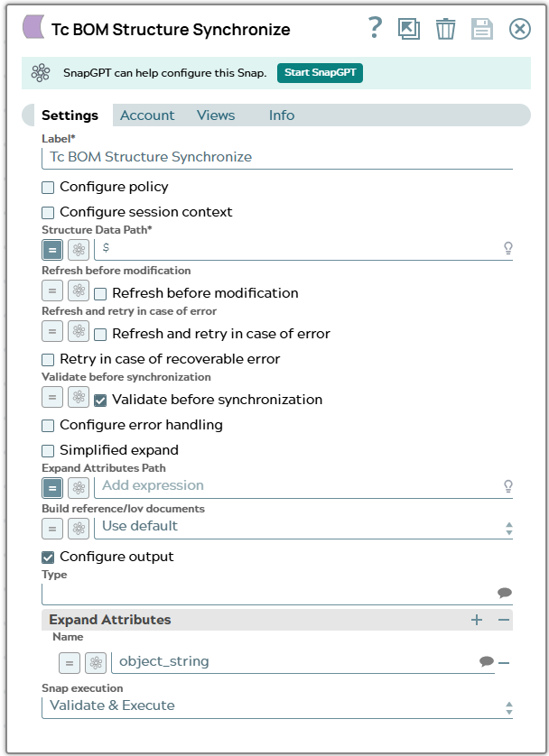Open the Info tab

point(282,115)
